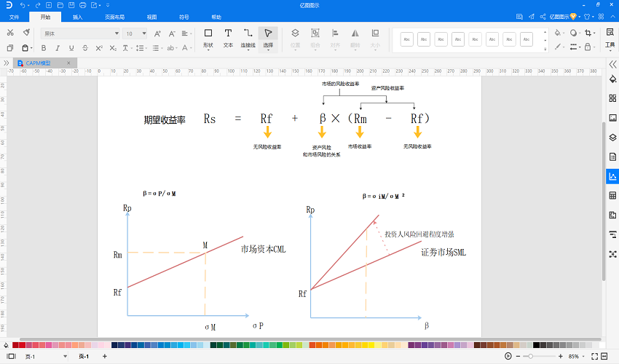Click the 连接线 connector tool
This screenshot has width=619, height=364.
coord(248,38)
